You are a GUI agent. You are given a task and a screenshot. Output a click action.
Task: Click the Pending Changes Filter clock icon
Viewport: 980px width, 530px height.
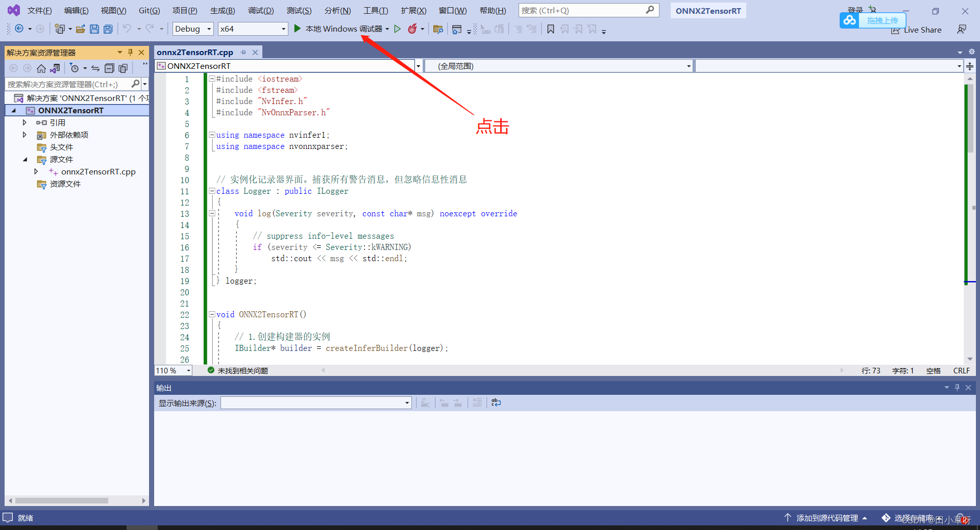pos(75,68)
